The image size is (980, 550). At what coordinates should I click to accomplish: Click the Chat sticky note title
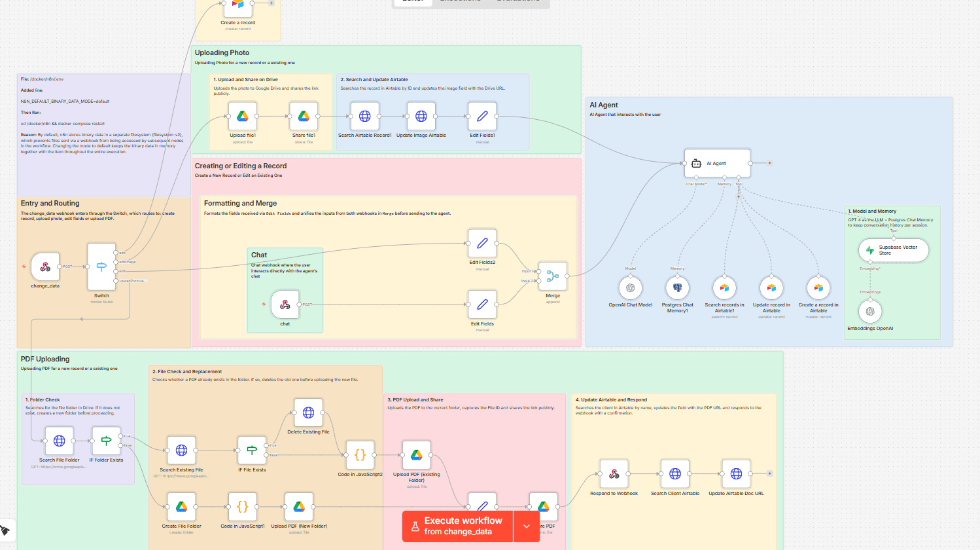[259, 255]
